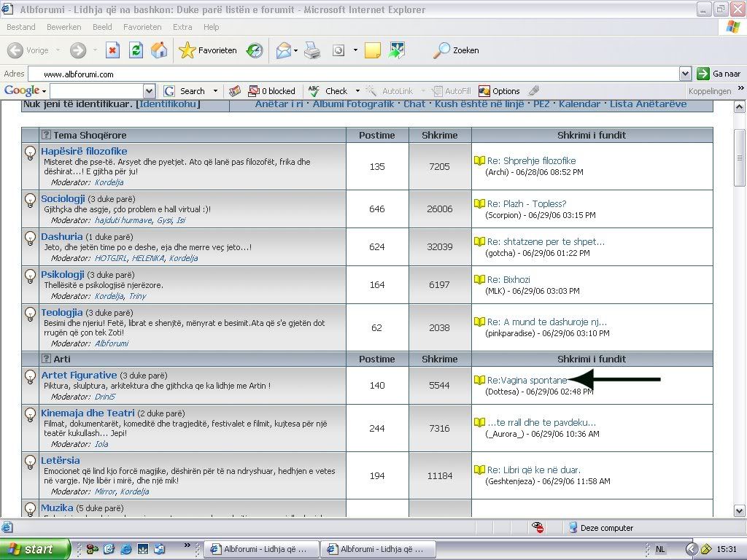747x560 pixels.
Task: Click the Identifikohu login link
Action: tap(168, 104)
